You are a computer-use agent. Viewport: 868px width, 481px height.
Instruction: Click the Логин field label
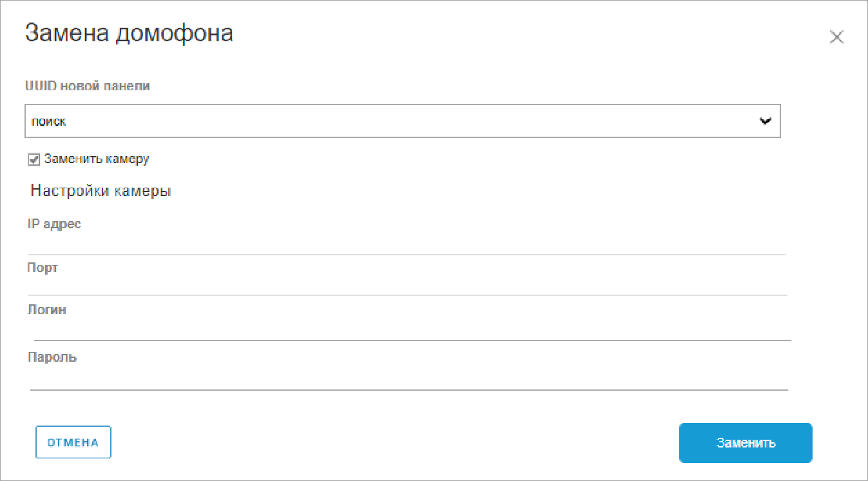47,309
